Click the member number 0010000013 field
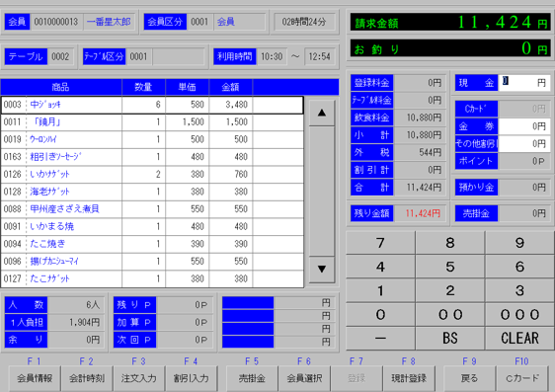Screen dimensions: 555x392 coord(56,22)
